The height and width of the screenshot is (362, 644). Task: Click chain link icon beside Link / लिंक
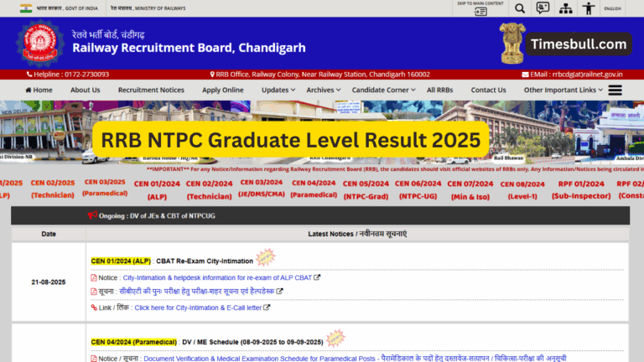tap(94, 308)
